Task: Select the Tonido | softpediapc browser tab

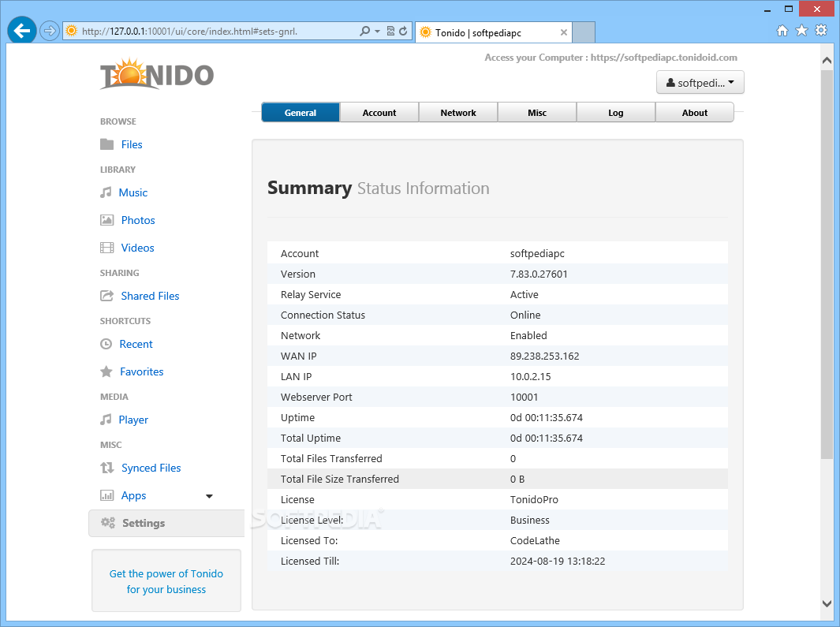Action: [494, 32]
